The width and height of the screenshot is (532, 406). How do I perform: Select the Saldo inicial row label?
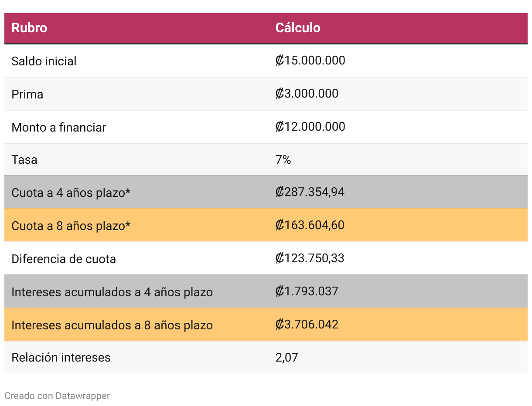click(44, 61)
